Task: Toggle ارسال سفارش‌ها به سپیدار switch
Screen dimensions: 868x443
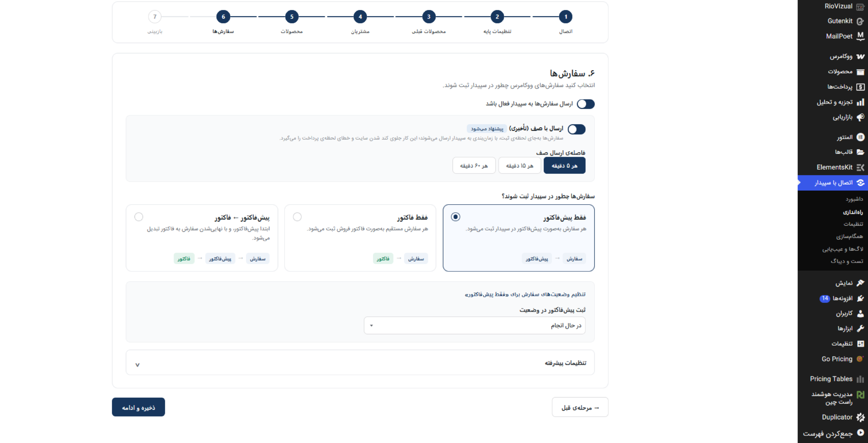Action: (586, 104)
